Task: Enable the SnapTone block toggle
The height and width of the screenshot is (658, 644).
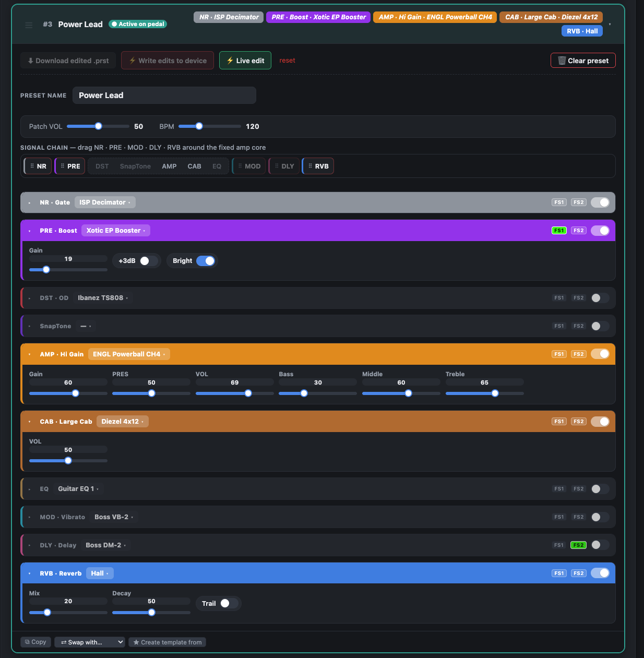Action: (600, 326)
